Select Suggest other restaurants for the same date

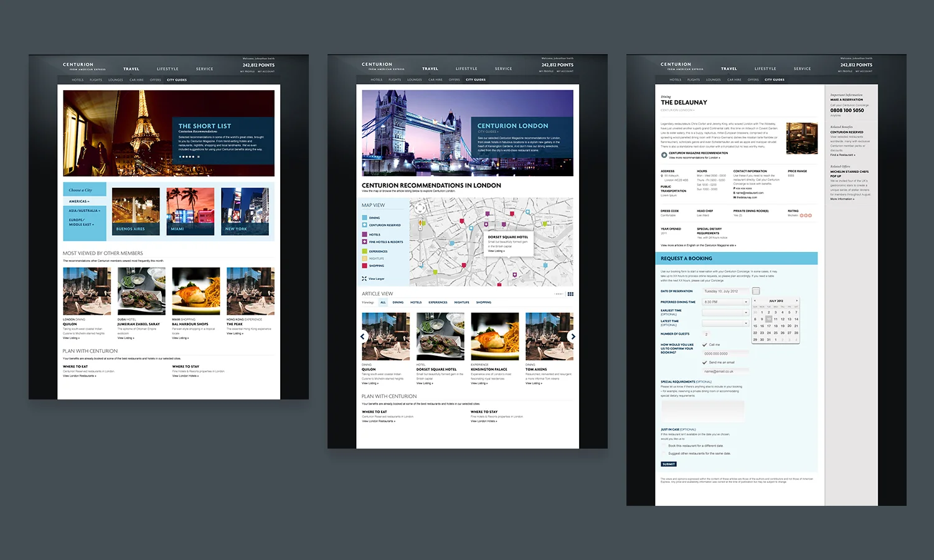point(664,454)
